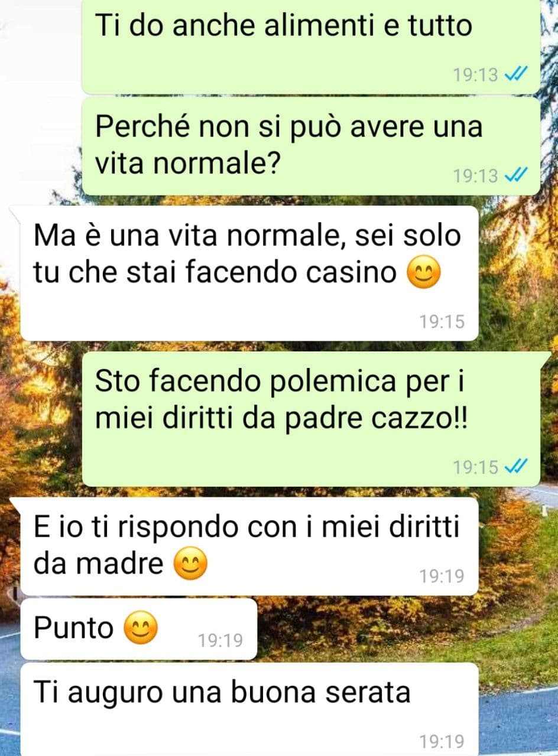
Task: Tap the smiley emoji next to 'Punto'
Action: point(141,628)
